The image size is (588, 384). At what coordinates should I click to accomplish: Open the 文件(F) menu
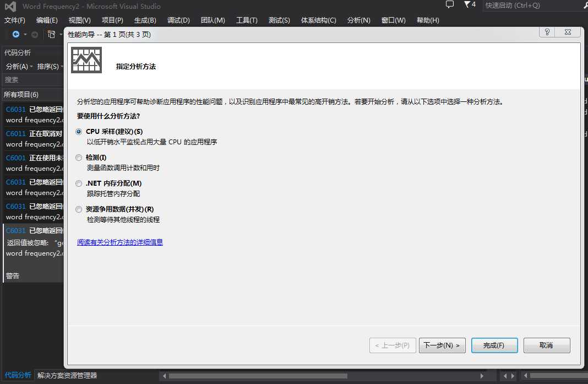click(15, 20)
